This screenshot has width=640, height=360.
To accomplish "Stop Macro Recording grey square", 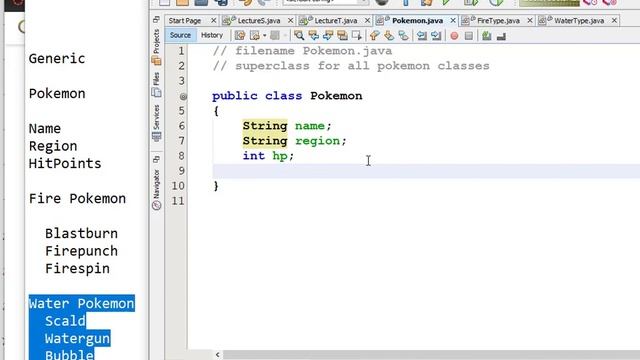I will tap(469, 36).
